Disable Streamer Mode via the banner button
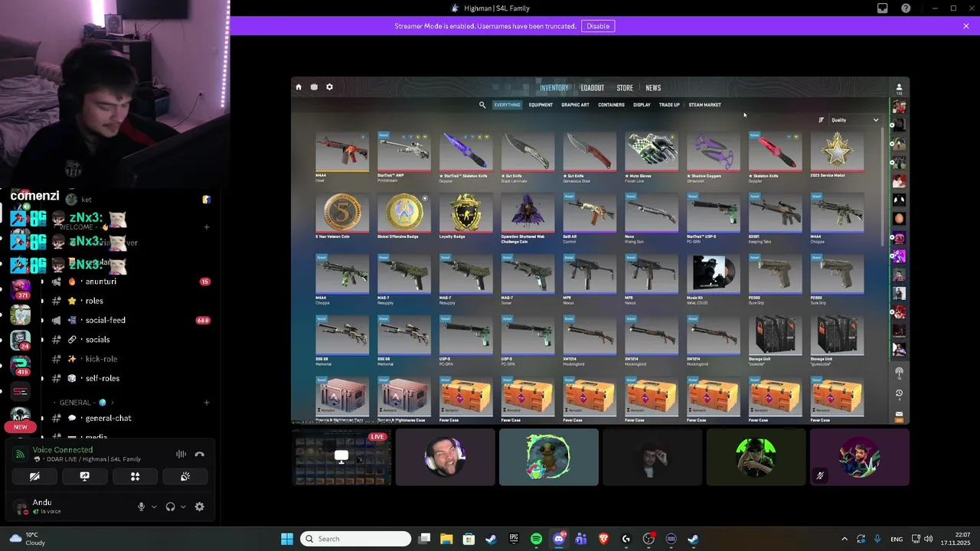This screenshot has width=980, height=551. [x=598, y=26]
